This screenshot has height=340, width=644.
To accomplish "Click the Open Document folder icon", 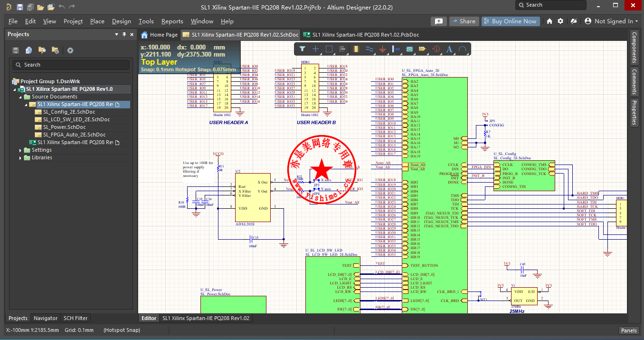I will (x=40, y=7).
